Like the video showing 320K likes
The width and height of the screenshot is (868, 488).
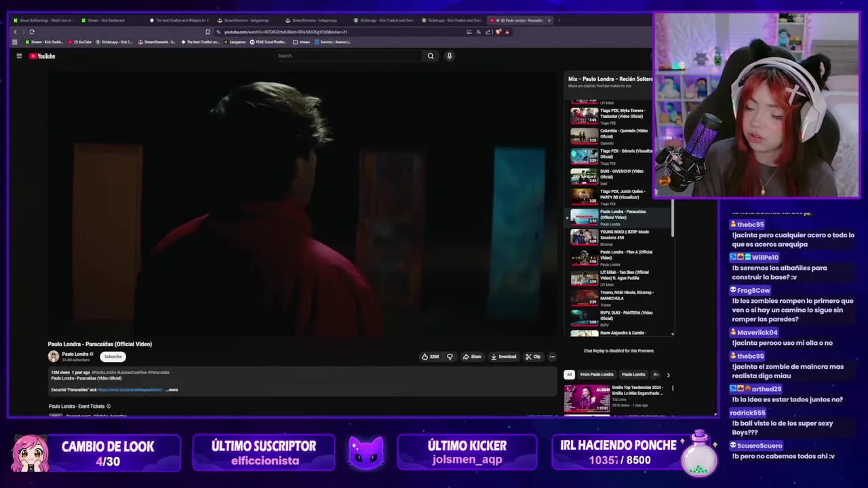(430, 357)
